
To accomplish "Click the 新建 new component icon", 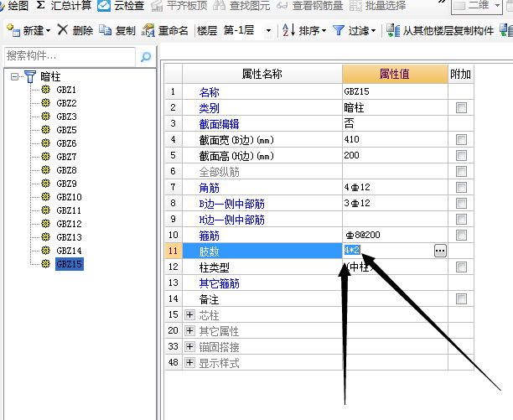I will 13,30.
